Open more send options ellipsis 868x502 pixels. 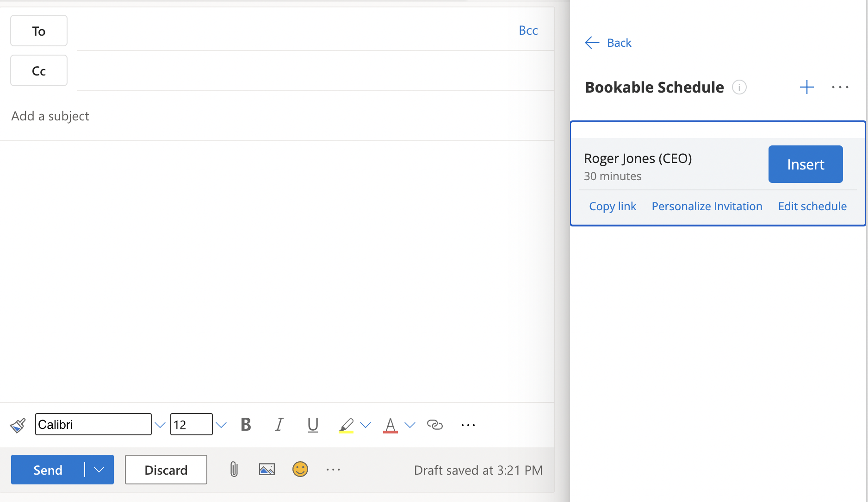point(333,470)
